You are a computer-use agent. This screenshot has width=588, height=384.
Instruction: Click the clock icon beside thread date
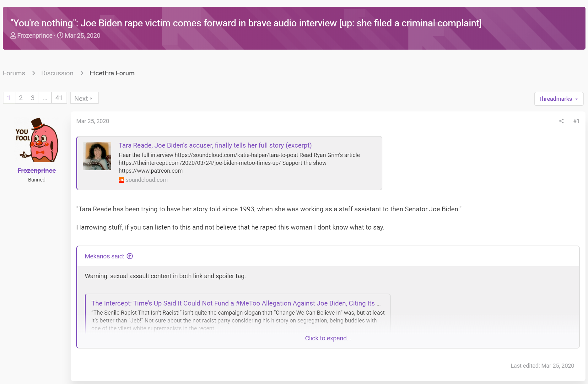[x=60, y=35]
